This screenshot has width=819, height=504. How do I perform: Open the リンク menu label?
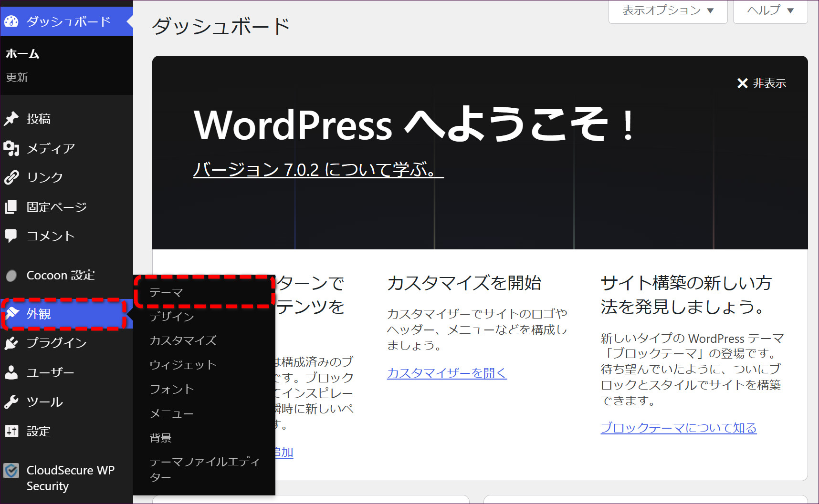click(x=45, y=177)
